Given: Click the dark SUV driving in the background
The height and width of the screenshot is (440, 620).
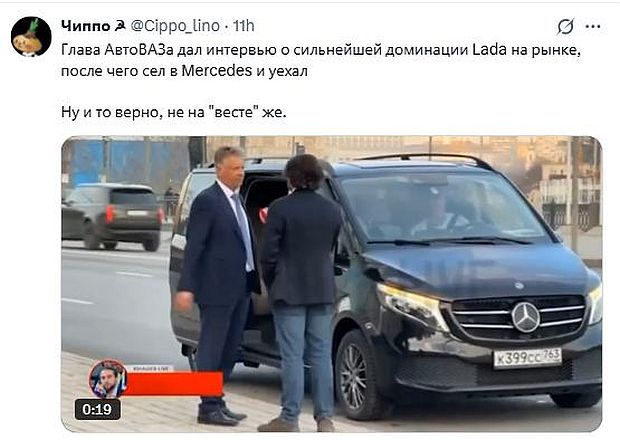Looking at the screenshot, I should click(x=113, y=216).
